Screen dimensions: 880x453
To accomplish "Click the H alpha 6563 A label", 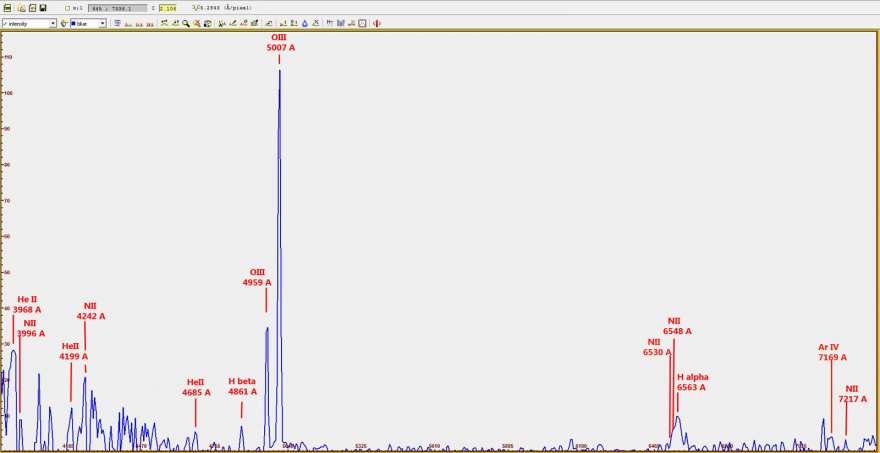I will [692, 382].
